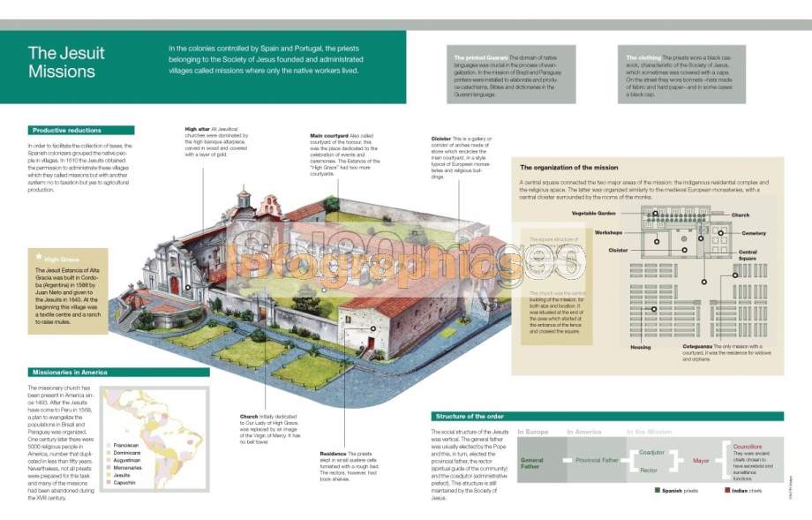The image size is (812, 520).
Task: Select the Jesuits swatch in map legend
Action: [x=109, y=475]
